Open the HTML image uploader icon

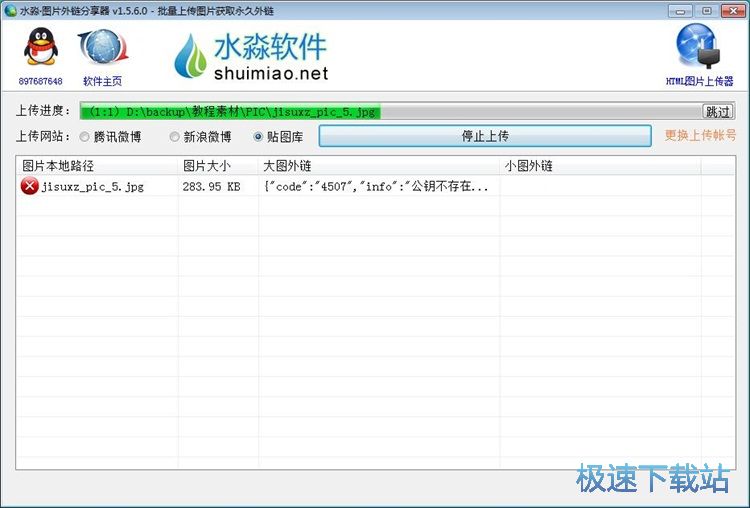click(x=699, y=49)
